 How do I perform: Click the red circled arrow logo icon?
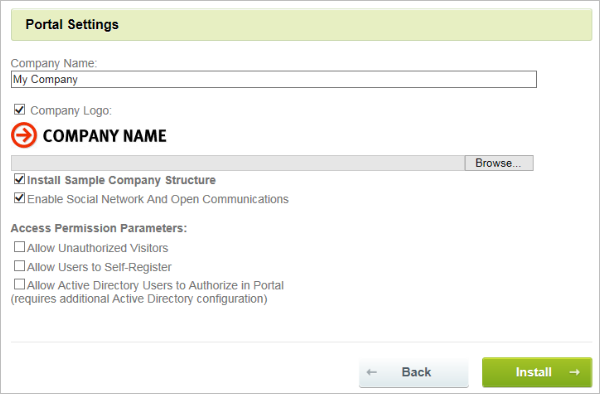pos(24,135)
